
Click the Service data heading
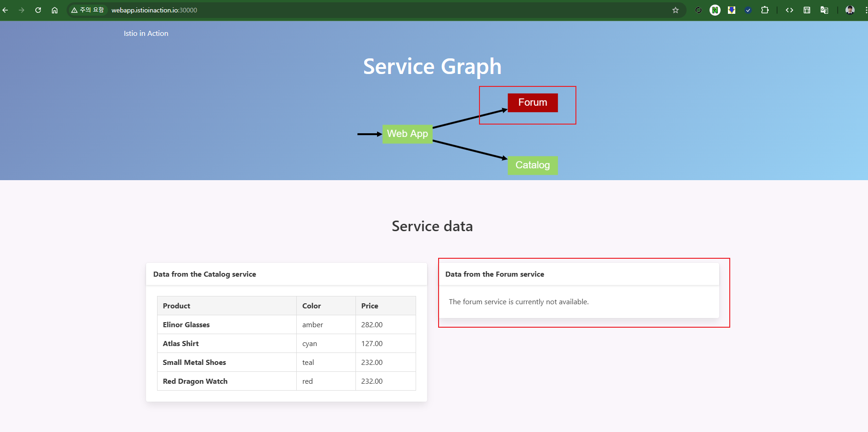432,226
